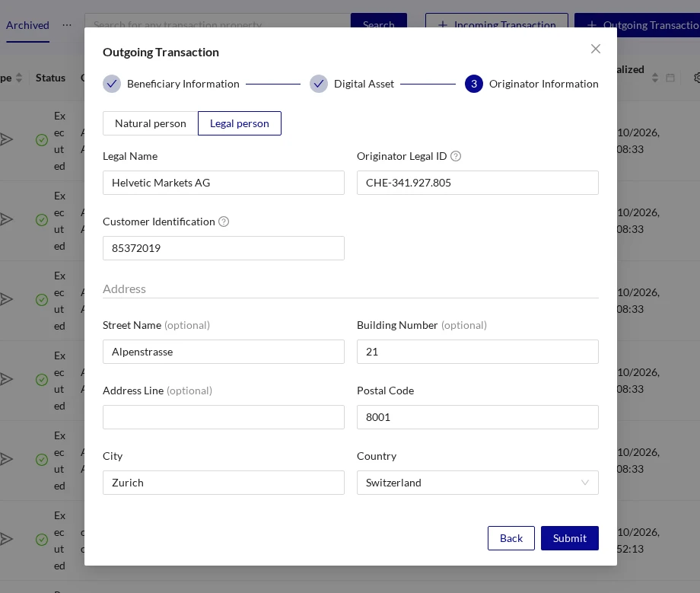Close the Outgoing Transaction dialog
Image resolution: width=700 pixels, height=593 pixels.
[x=595, y=49]
